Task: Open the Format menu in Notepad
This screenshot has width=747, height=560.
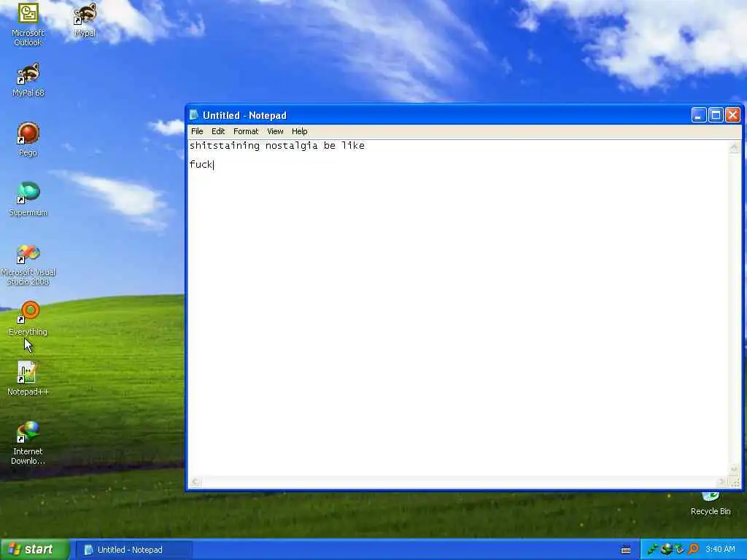Action: tap(246, 131)
